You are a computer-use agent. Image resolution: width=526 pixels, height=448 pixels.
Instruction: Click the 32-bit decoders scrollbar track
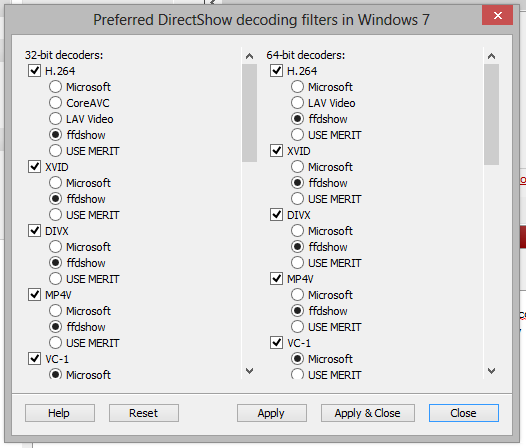coord(249,262)
